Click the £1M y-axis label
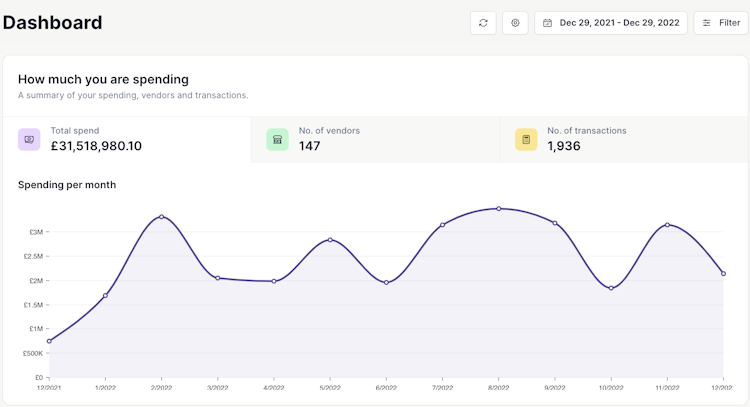The width and height of the screenshot is (750, 407). 36,329
